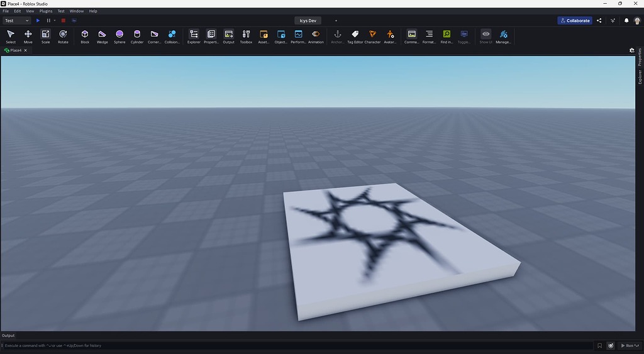
Task: Toggle the Properties panel
Action: 211,36
